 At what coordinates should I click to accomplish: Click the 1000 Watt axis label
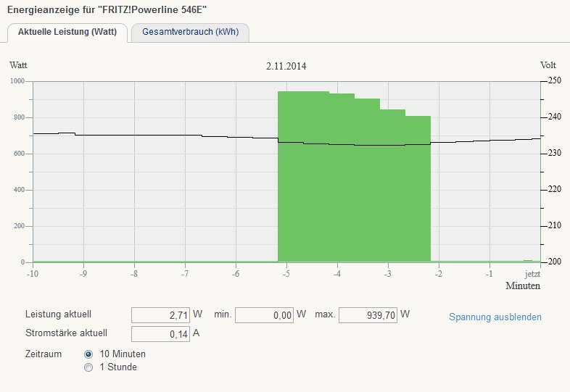coord(18,81)
